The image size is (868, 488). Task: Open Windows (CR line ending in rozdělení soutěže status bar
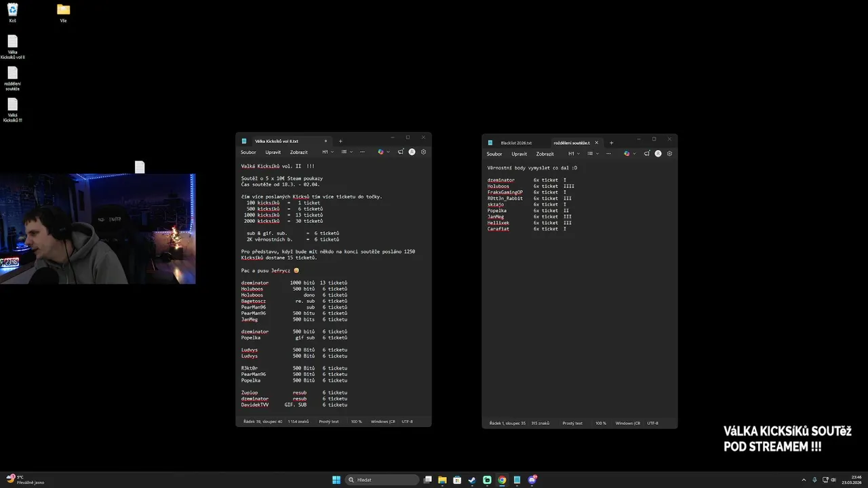coord(628,423)
